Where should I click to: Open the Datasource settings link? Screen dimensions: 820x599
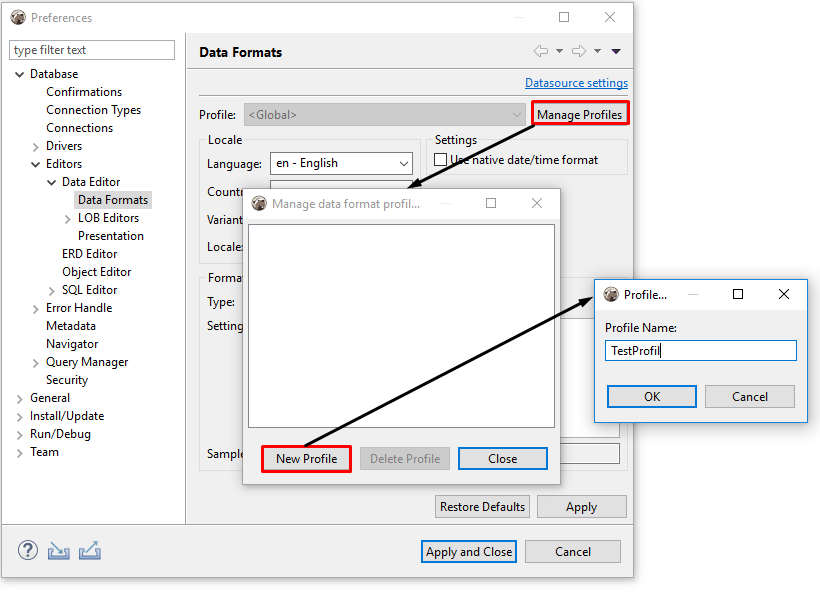[x=576, y=83]
